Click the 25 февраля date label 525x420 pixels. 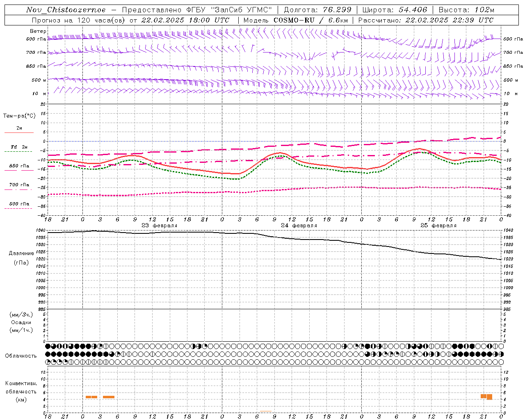[438, 226]
